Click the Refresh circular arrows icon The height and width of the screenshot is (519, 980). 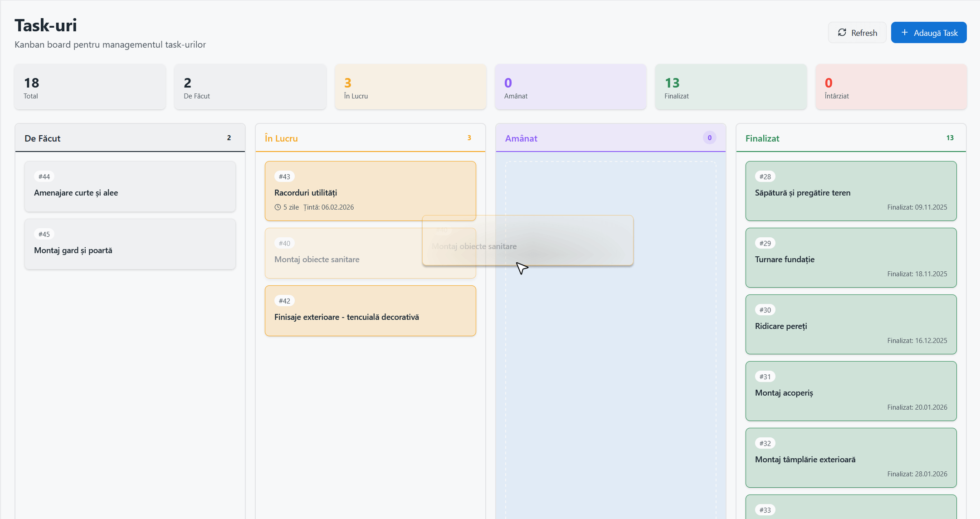tap(843, 32)
